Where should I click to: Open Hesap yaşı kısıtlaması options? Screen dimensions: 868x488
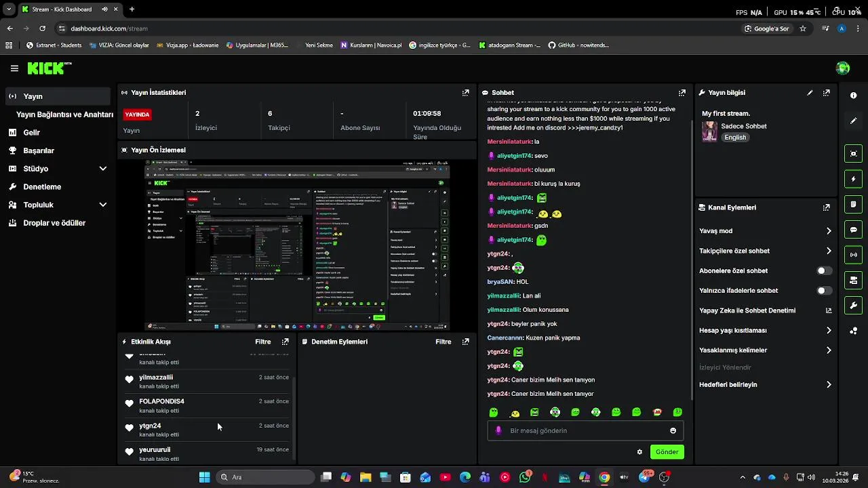point(766,330)
